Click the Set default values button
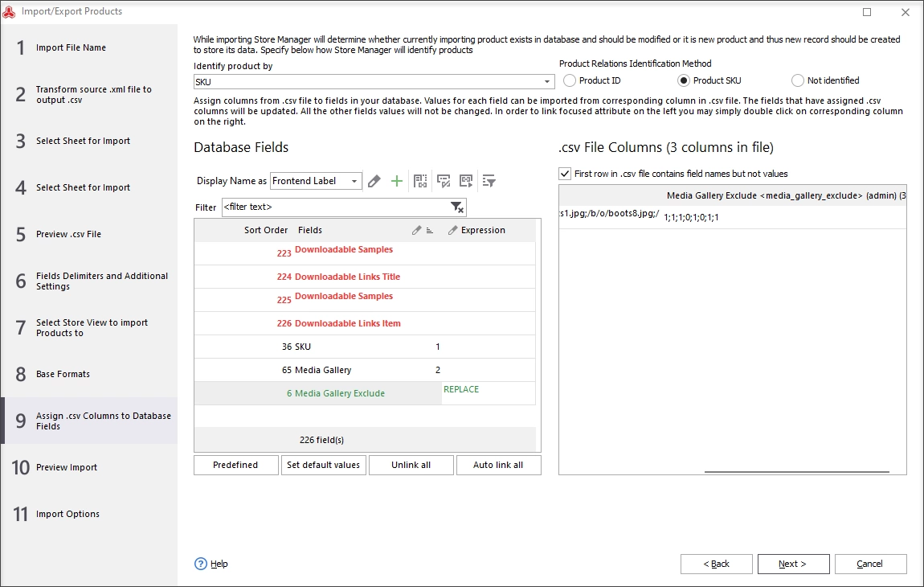924x587 pixels. (x=324, y=465)
